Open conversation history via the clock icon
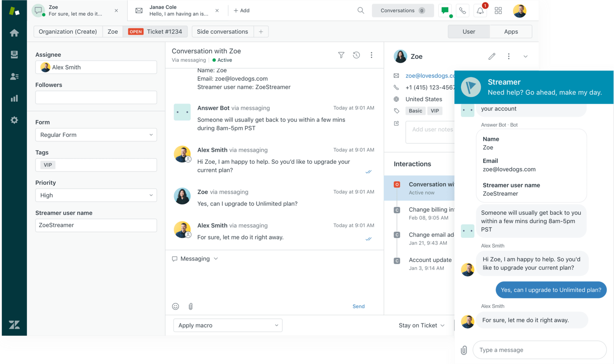Screen dimensions: 614x364 [356, 55]
